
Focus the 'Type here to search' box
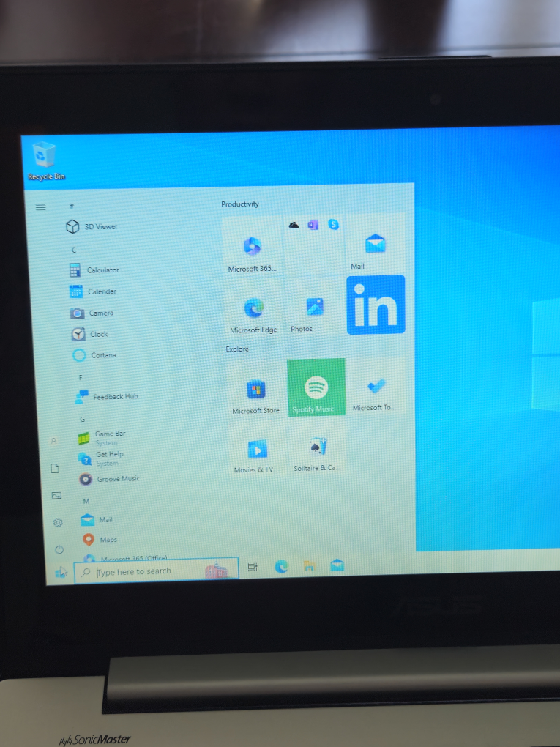156,571
